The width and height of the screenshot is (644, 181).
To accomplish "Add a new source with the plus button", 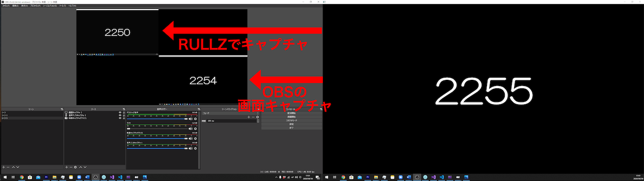I will click(x=67, y=167).
